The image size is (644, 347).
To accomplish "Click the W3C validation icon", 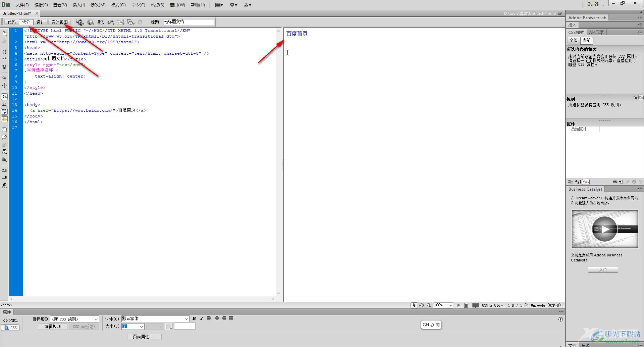I will tap(111, 22).
